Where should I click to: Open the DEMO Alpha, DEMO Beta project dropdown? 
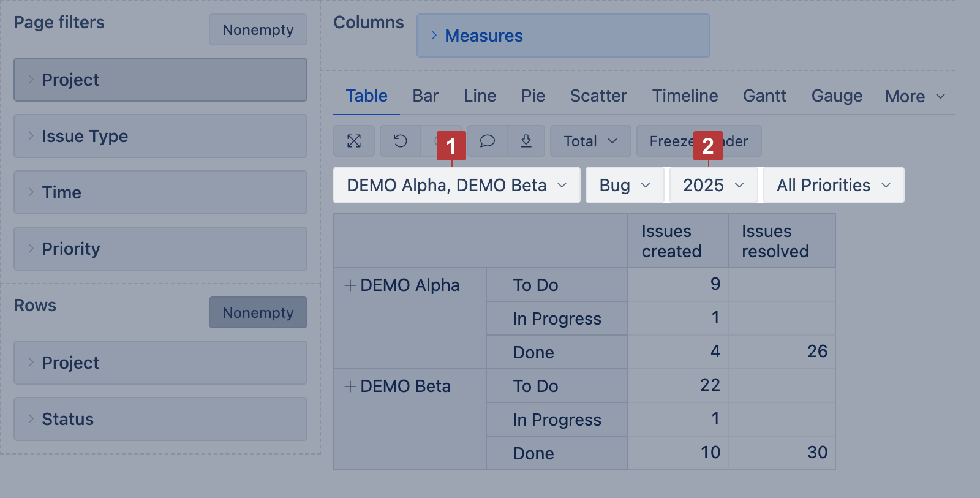click(x=456, y=186)
